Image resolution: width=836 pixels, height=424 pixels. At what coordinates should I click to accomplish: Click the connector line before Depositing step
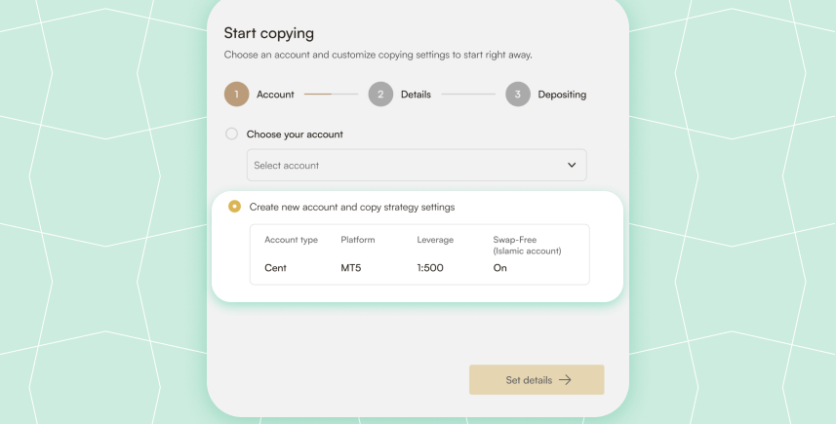[x=468, y=94]
